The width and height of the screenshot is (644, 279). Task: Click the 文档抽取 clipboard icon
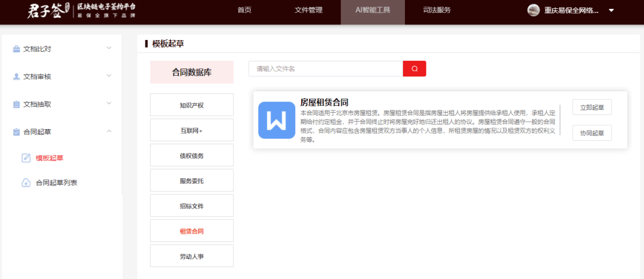(x=17, y=104)
